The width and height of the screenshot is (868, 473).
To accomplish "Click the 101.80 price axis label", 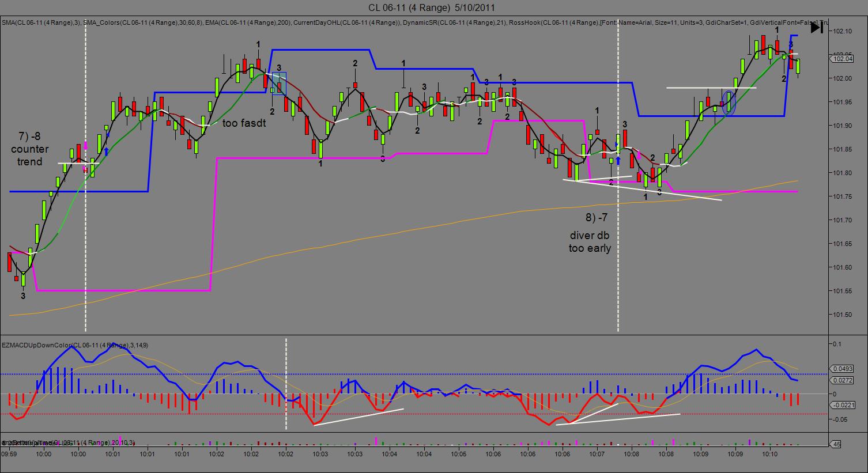I will pos(842,173).
